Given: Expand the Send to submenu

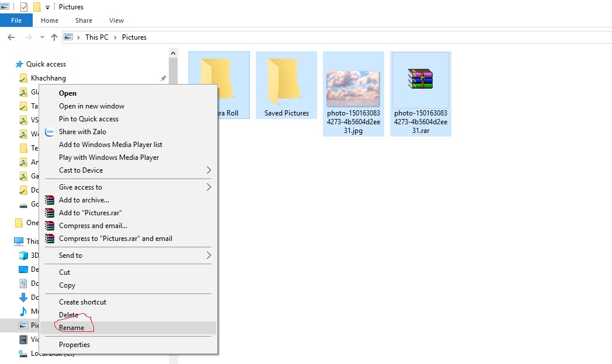Looking at the screenshot, I should pos(128,256).
